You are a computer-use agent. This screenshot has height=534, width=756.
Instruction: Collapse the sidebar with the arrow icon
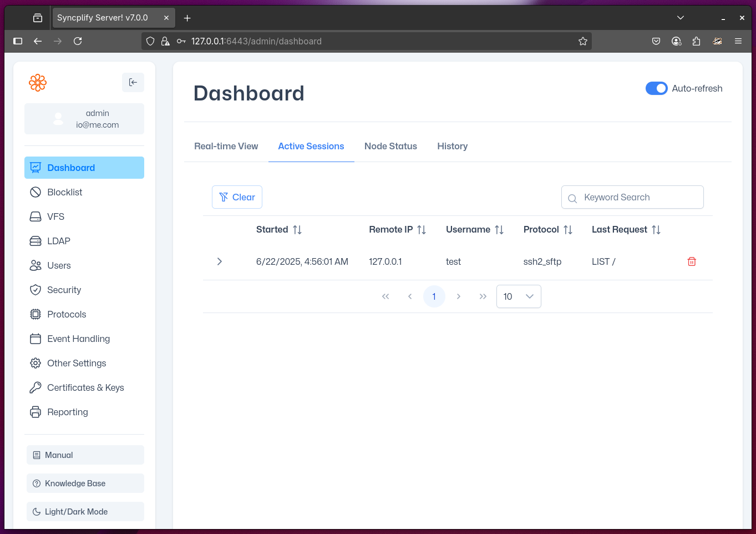pos(133,83)
